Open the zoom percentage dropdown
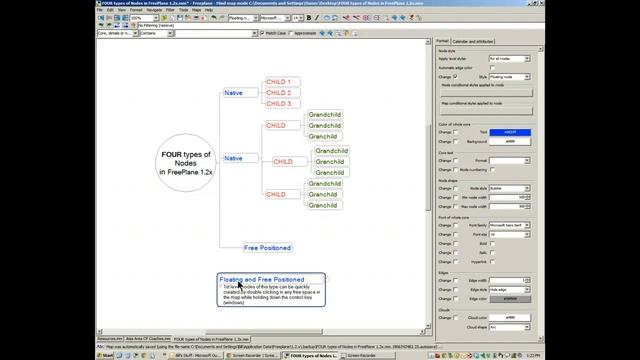Viewport: 640px width, 360px height. point(156,18)
